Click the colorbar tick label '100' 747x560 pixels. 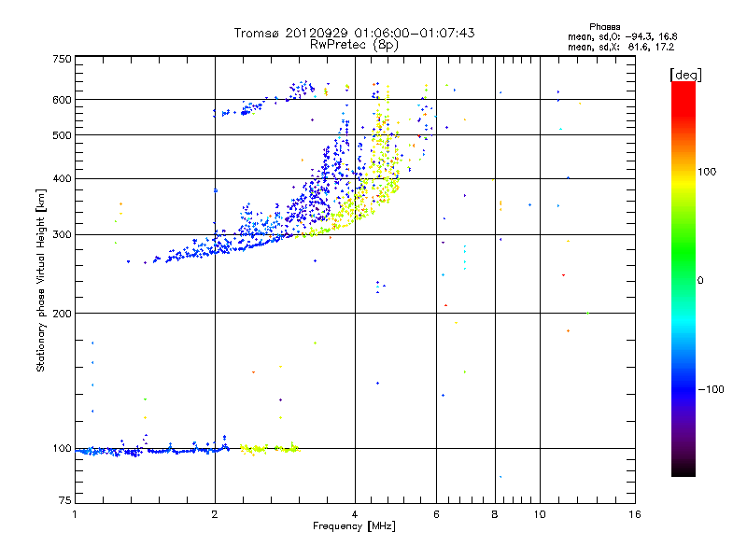[707, 172]
